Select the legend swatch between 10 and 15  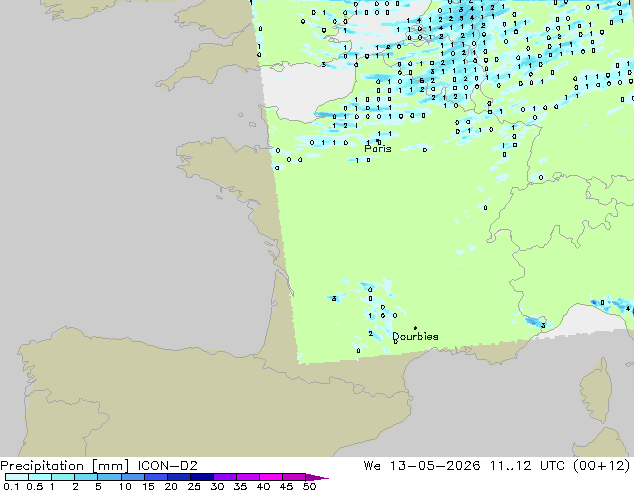(x=133, y=477)
